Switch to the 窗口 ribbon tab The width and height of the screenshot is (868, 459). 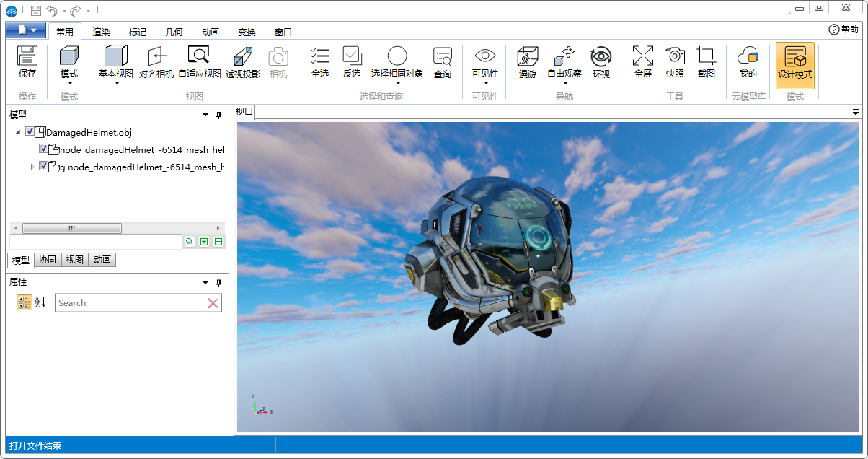point(283,32)
